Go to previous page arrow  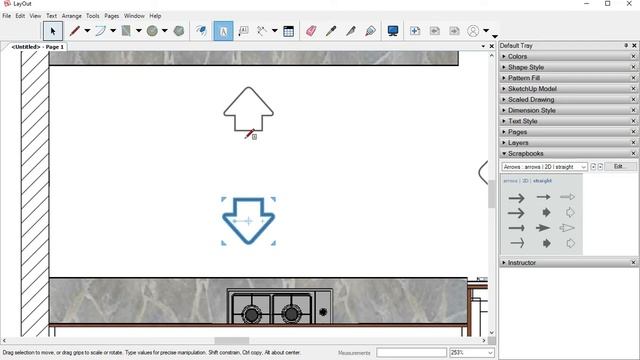pos(435,31)
